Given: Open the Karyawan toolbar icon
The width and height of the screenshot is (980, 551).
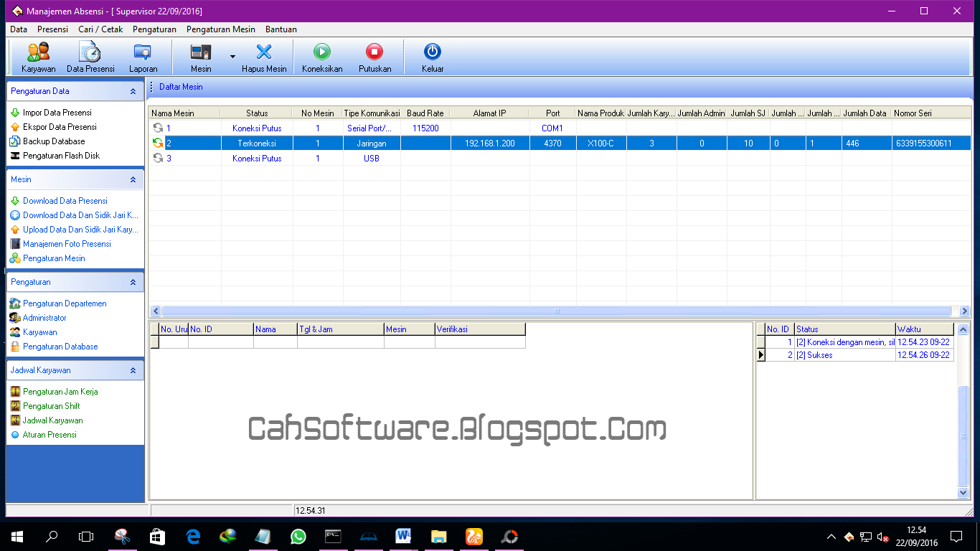Looking at the screenshot, I should 39,52.
